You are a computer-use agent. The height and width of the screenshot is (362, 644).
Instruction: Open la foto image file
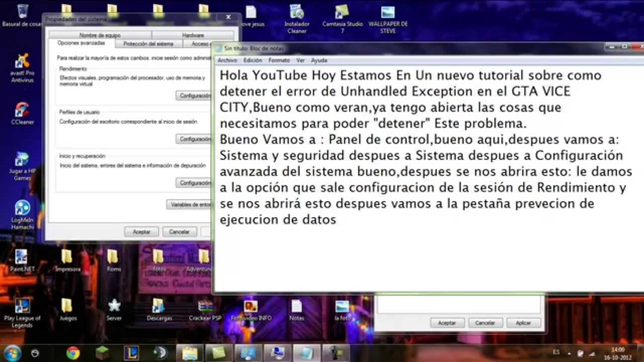click(x=342, y=309)
